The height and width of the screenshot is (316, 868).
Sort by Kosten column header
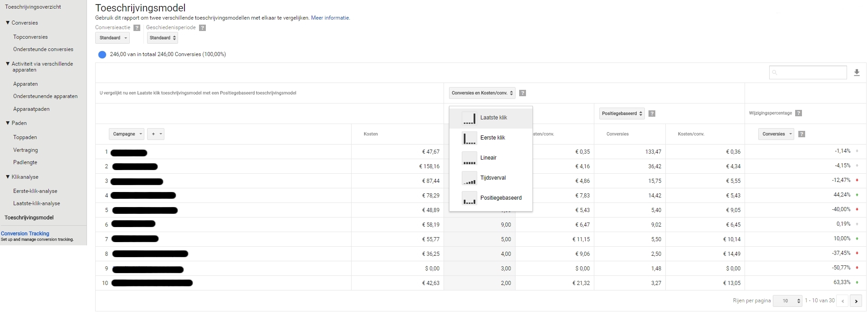[x=371, y=134]
